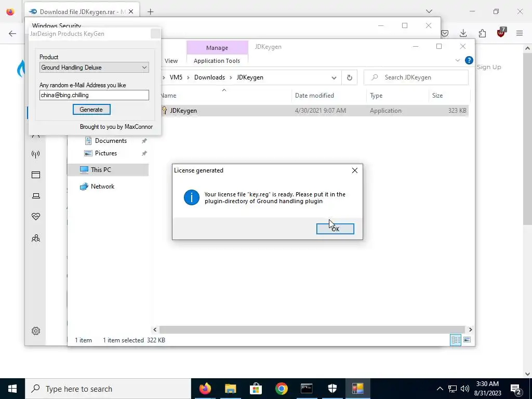Switch to large icons view layout

467,340
